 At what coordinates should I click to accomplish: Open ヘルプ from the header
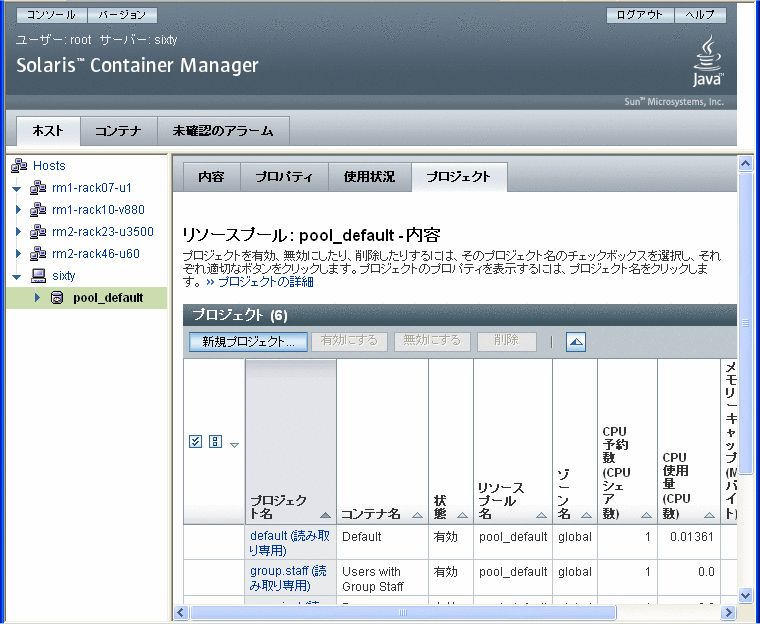click(700, 15)
